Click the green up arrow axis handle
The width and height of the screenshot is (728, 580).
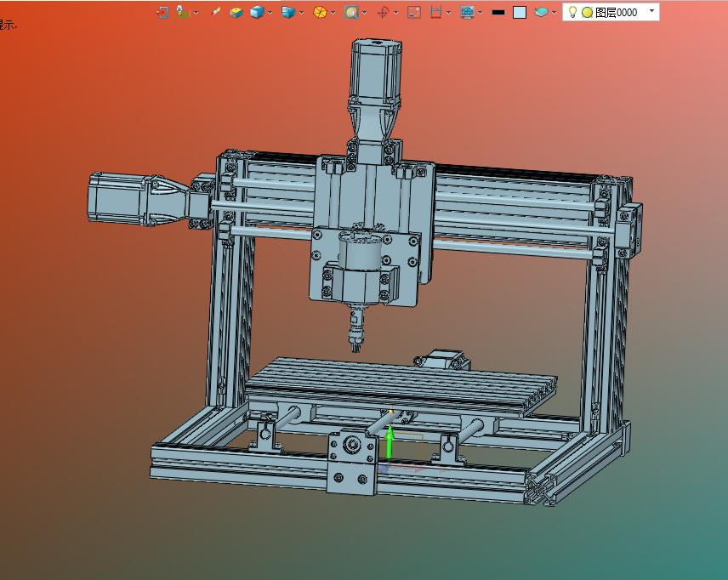pos(390,441)
